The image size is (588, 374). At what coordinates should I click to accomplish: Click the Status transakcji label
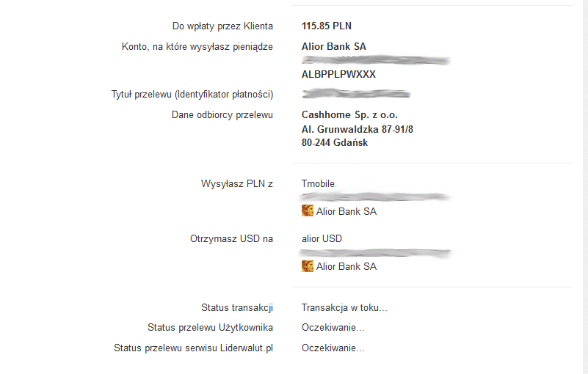(x=237, y=308)
